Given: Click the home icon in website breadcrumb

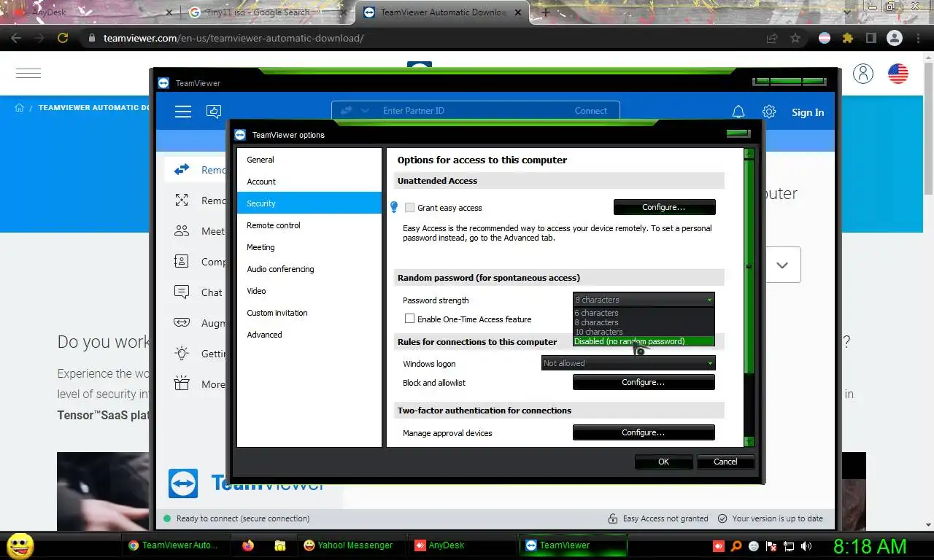Looking at the screenshot, I should (20, 108).
